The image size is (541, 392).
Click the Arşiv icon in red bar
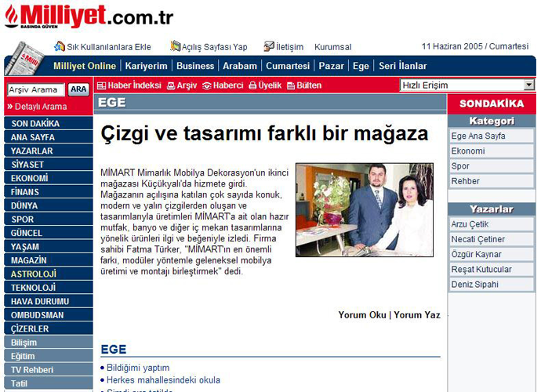pyautogui.click(x=171, y=85)
